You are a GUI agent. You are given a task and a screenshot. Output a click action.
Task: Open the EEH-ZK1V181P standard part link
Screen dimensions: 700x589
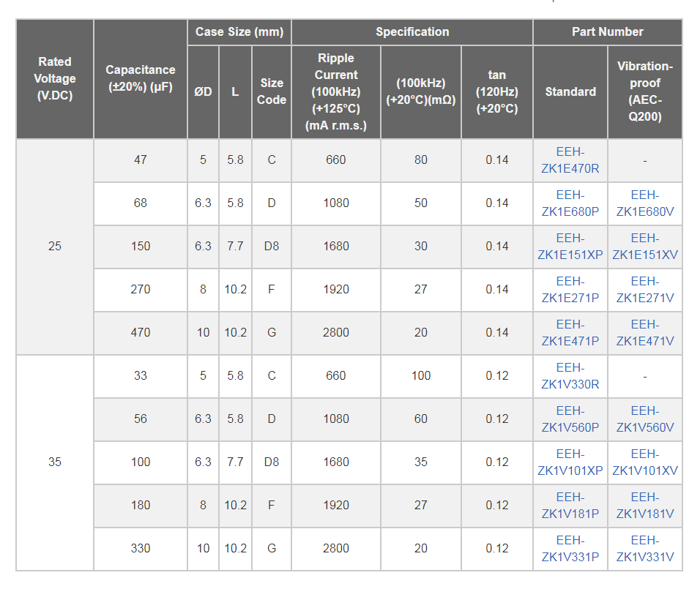[x=570, y=506]
